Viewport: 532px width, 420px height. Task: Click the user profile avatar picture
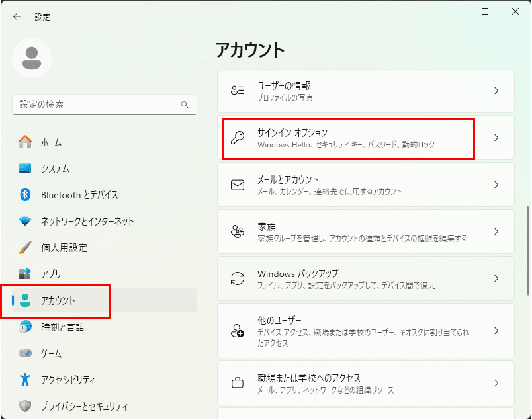tap(32, 58)
